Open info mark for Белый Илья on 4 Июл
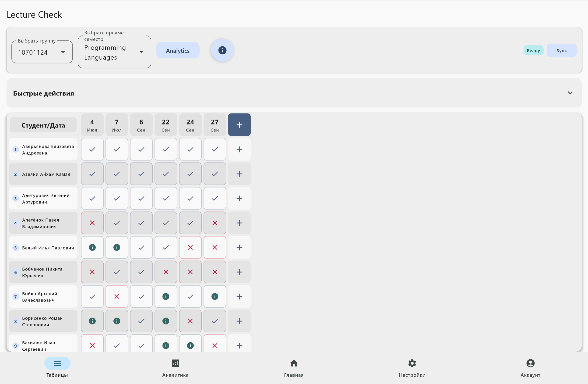The width and height of the screenshot is (588, 384). (x=92, y=248)
